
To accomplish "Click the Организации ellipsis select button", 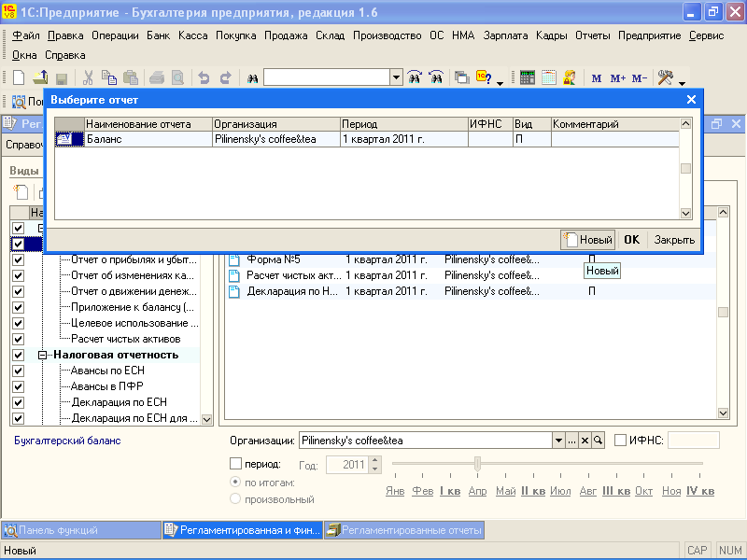I will (x=571, y=441).
